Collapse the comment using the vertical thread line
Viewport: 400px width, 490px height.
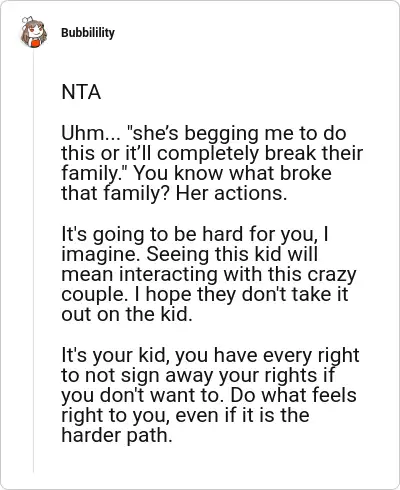pos(33,262)
